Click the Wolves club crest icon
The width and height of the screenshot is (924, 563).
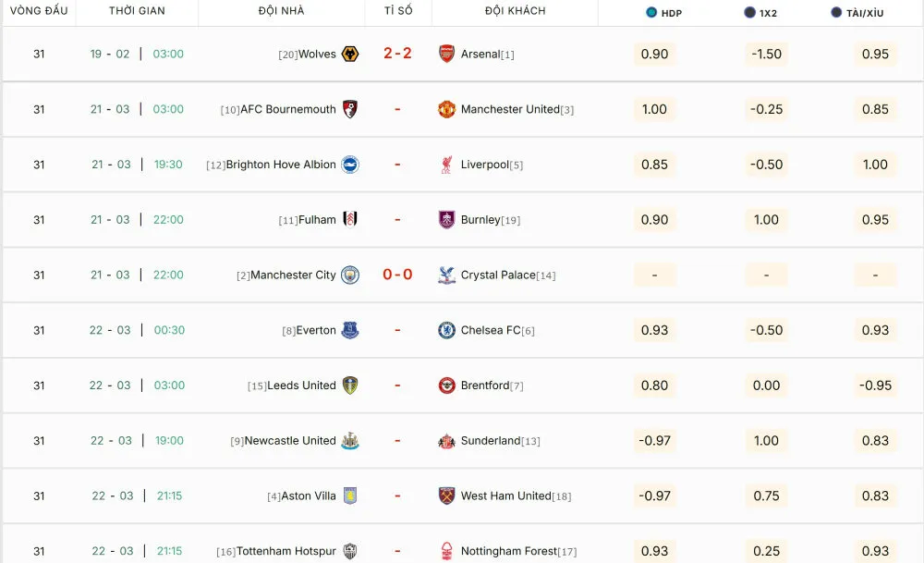pos(350,55)
